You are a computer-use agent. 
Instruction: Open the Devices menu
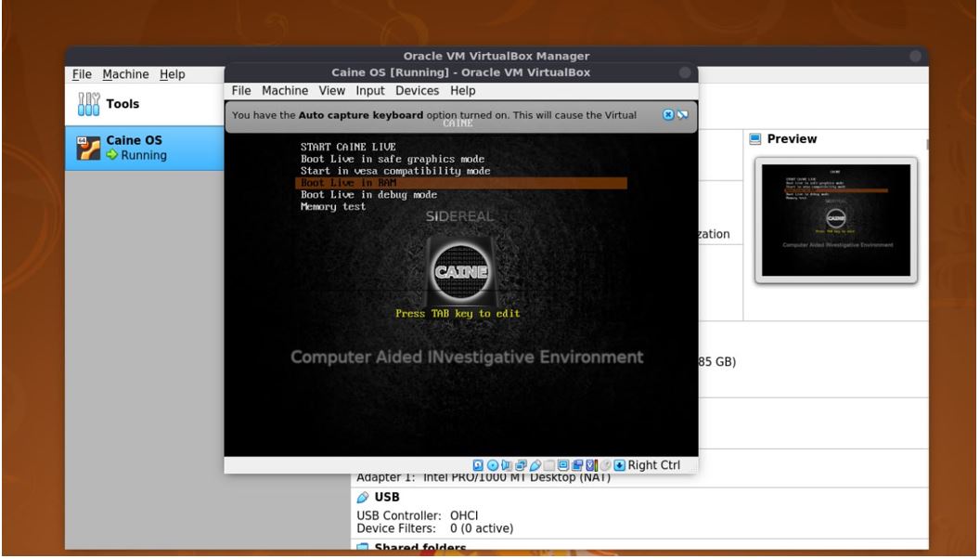[x=418, y=91]
